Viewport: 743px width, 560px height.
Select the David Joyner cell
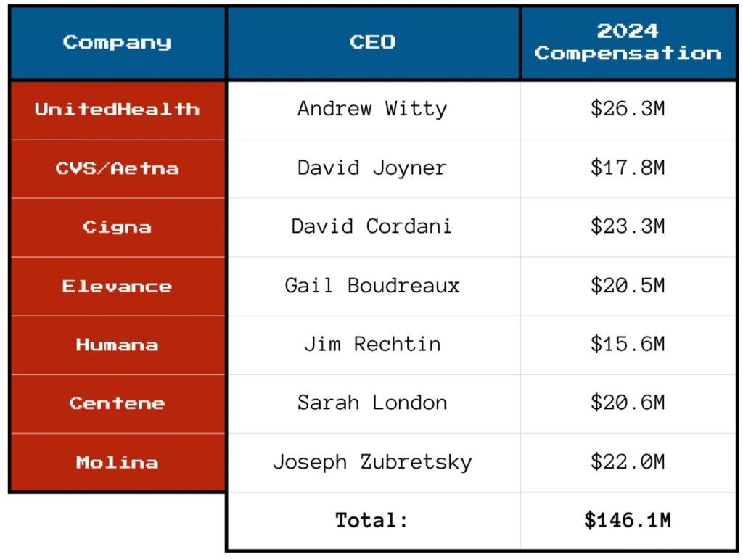point(372,168)
